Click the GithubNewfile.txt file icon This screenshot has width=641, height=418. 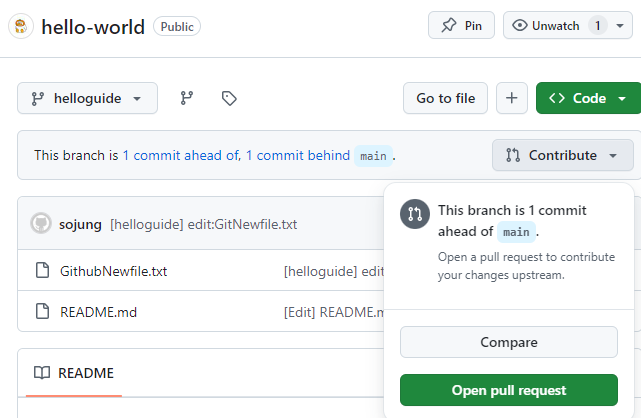tap(42, 270)
